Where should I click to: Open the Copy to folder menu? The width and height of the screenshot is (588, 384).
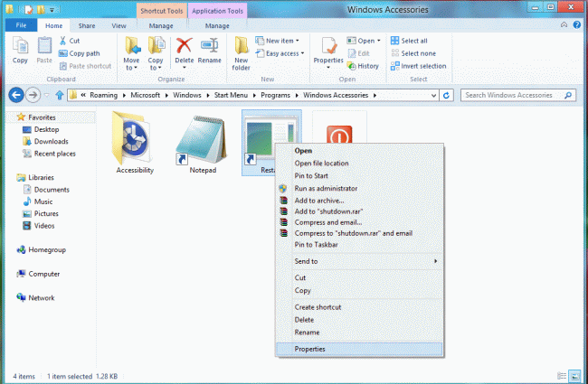tap(156, 53)
